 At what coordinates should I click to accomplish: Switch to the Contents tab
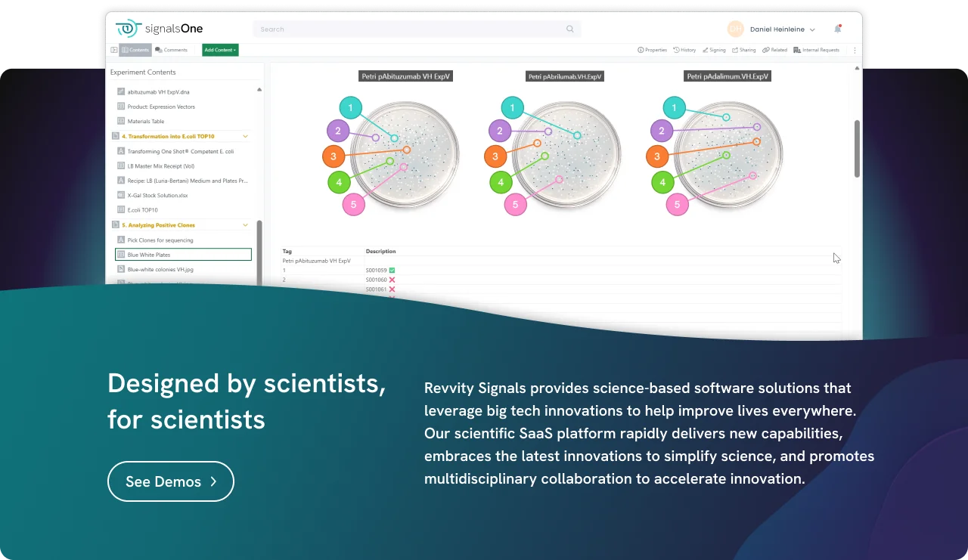click(x=135, y=50)
